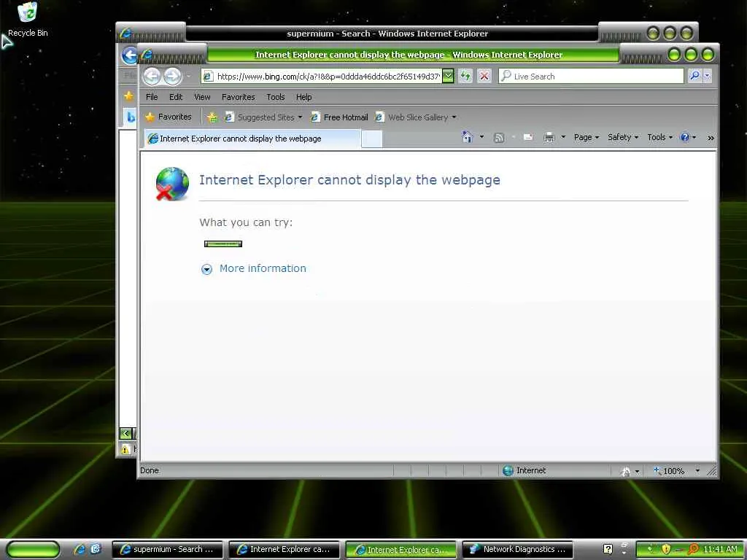Click the Print icon
This screenshot has width=747, height=560.
click(549, 138)
